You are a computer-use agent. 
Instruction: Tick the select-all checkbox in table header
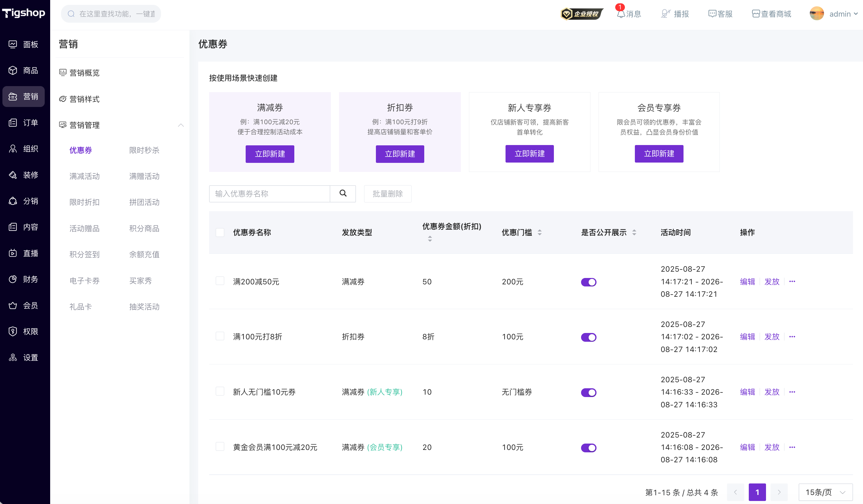pyautogui.click(x=220, y=232)
